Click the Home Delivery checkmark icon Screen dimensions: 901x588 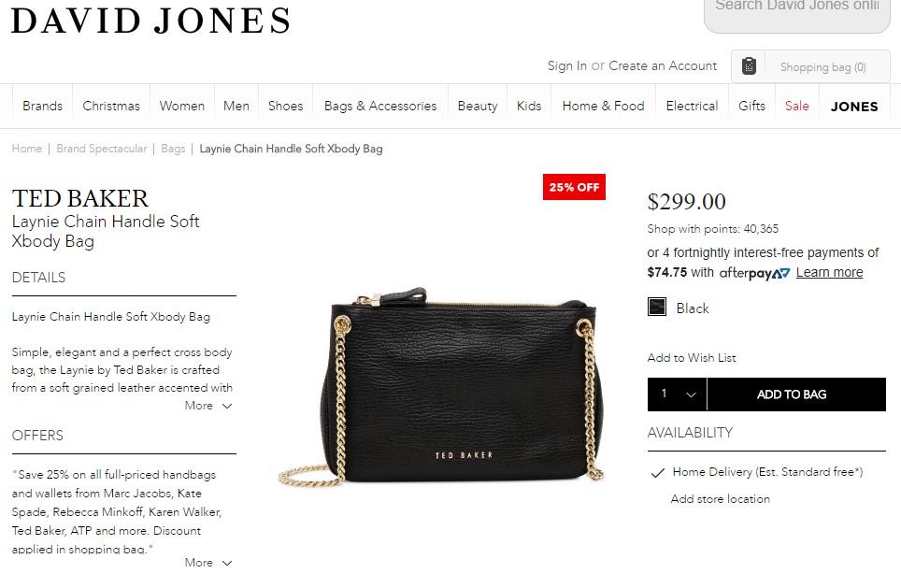click(657, 472)
